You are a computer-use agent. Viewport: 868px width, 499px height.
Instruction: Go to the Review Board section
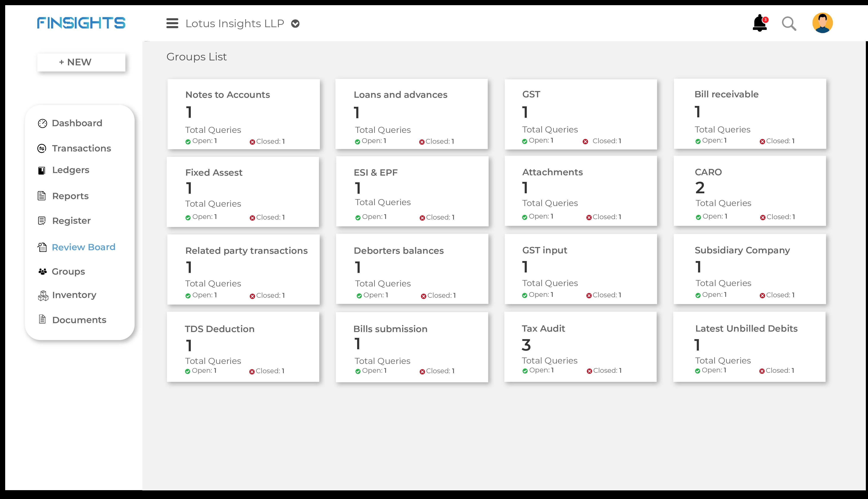tap(83, 247)
